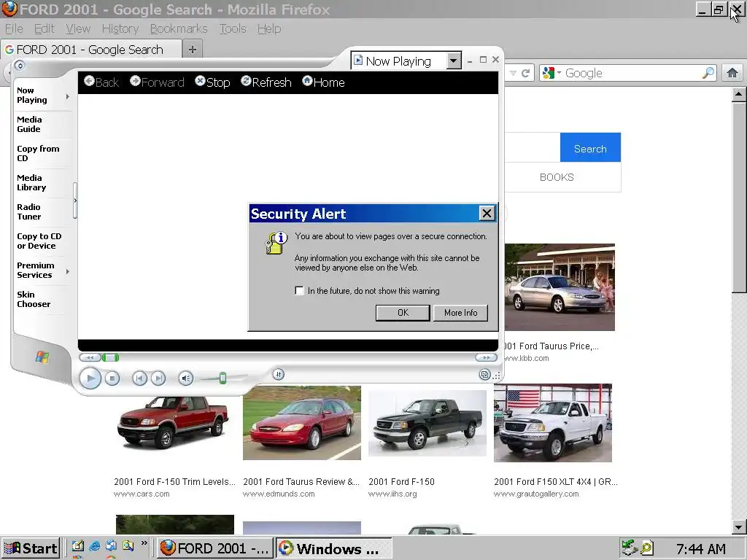The height and width of the screenshot is (560, 747).
Task: Open Radio Tuner section
Action: [x=29, y=212]
